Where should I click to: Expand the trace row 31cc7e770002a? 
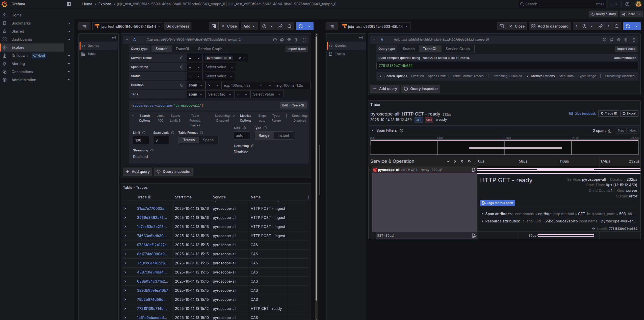coord(125,209)
